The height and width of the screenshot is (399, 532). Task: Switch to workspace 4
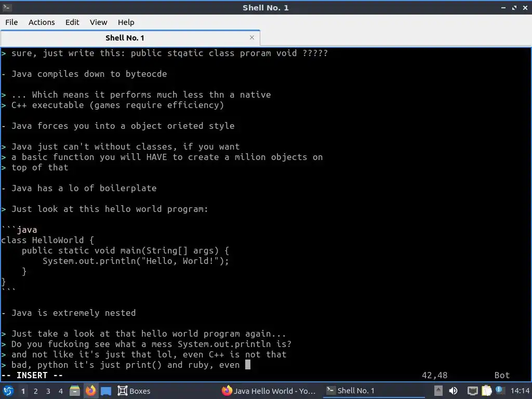click(61, 391)
